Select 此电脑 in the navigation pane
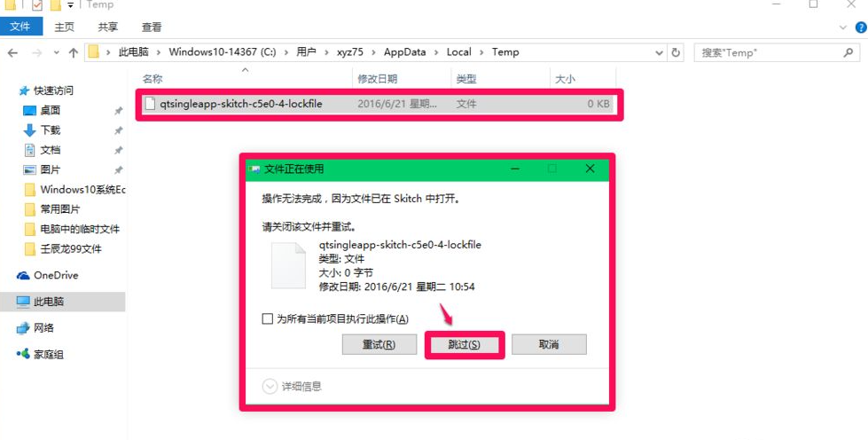The height and width of the screenshot is (440, 868). [x=48, y=302]
